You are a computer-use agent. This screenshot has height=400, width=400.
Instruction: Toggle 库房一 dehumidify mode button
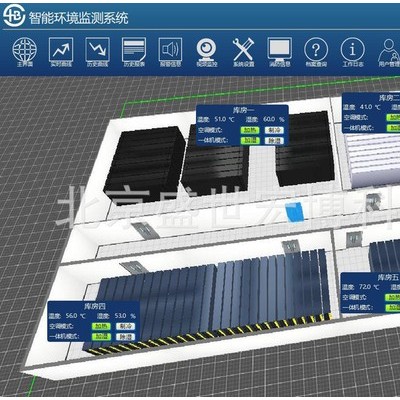click(x=274, y=140)
